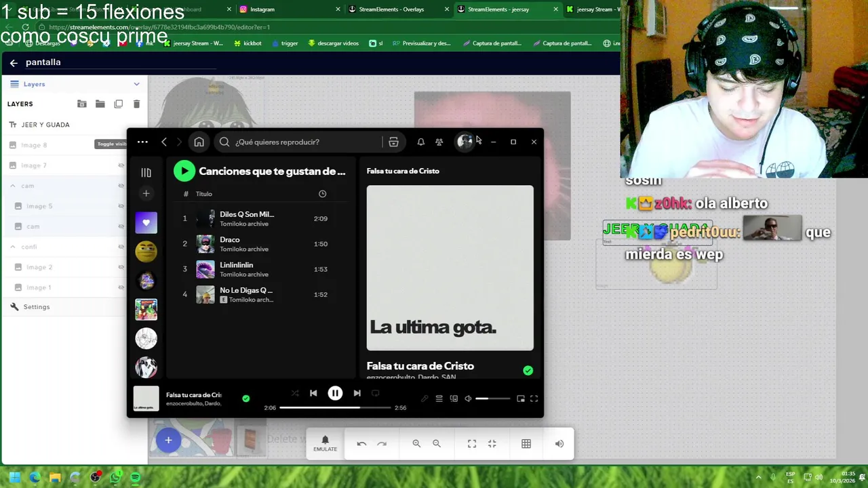The image size is (868, 488).
Task: Toggle the green checkmark beside Falsa tu cara de Cristo heading
Action: tap(528, 371)
